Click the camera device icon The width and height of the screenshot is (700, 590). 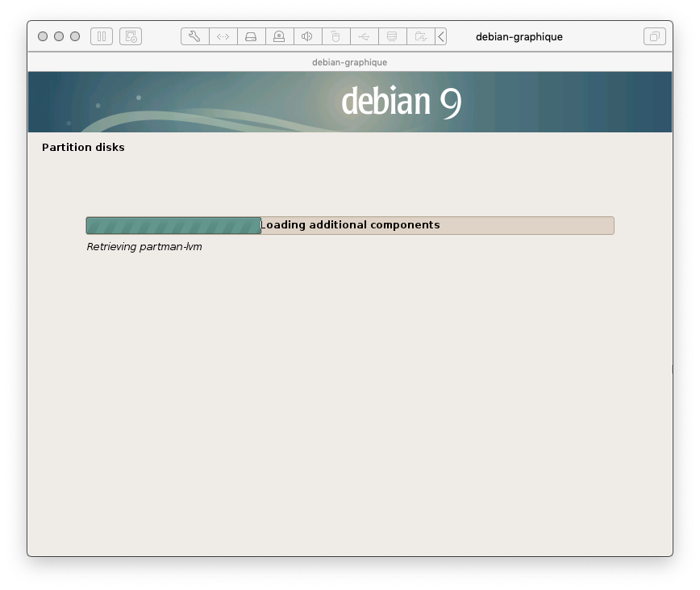pyautogui.click(x=279, y=36)
